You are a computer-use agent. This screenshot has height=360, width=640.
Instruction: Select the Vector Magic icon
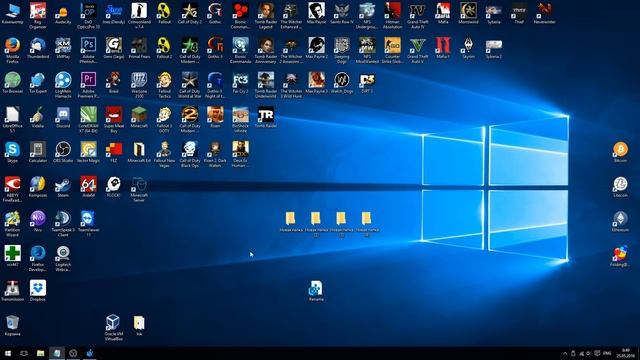coord(88,150)
